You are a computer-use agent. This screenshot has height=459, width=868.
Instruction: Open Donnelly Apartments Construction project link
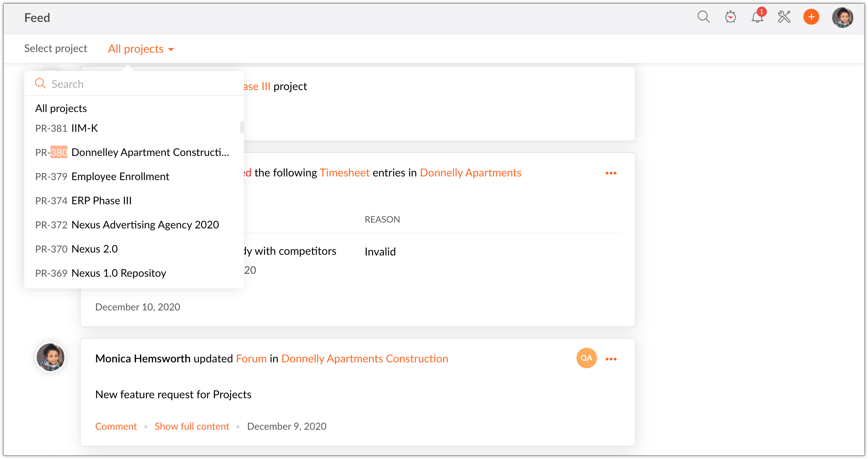[x=365, y=359]
